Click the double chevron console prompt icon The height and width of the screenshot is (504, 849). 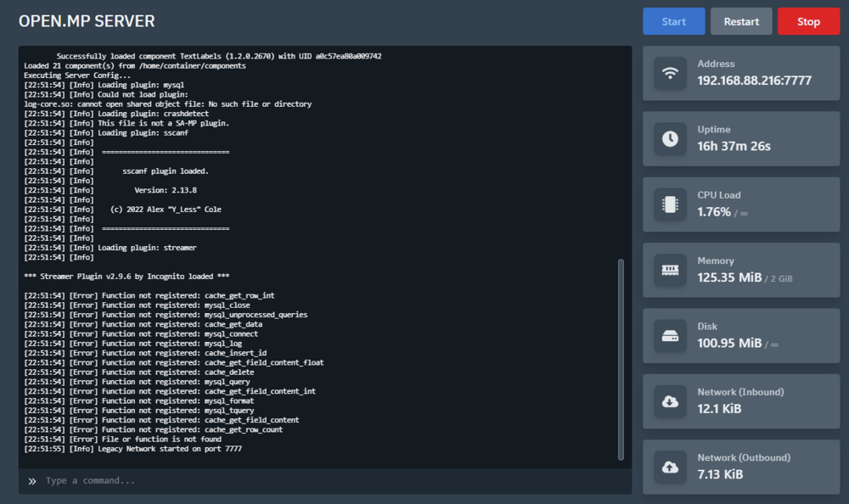pos(32,481)
